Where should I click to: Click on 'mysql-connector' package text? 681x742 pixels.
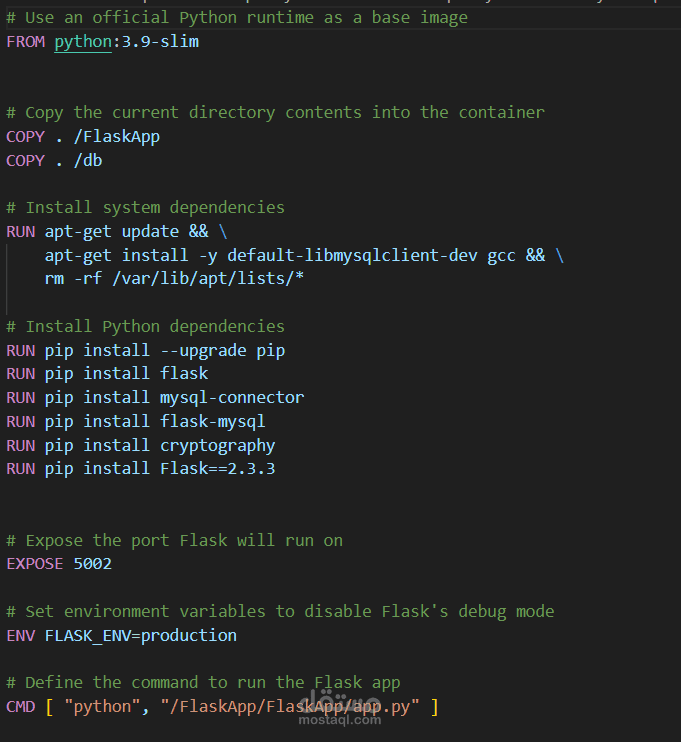point(232,398)
